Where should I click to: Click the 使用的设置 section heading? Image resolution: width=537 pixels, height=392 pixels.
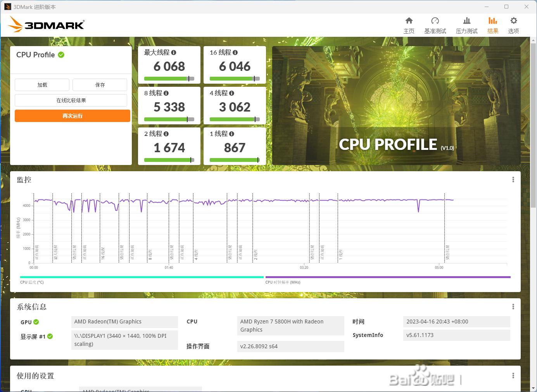[x=35, y=376]
